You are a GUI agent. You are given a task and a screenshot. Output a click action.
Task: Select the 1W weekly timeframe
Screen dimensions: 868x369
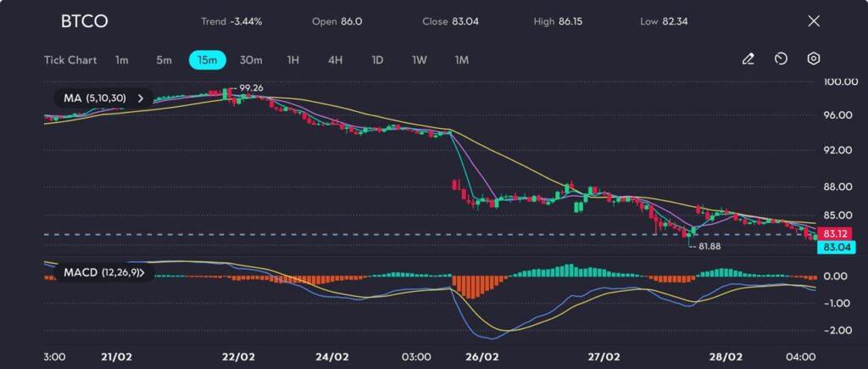(x=420, y=60)
